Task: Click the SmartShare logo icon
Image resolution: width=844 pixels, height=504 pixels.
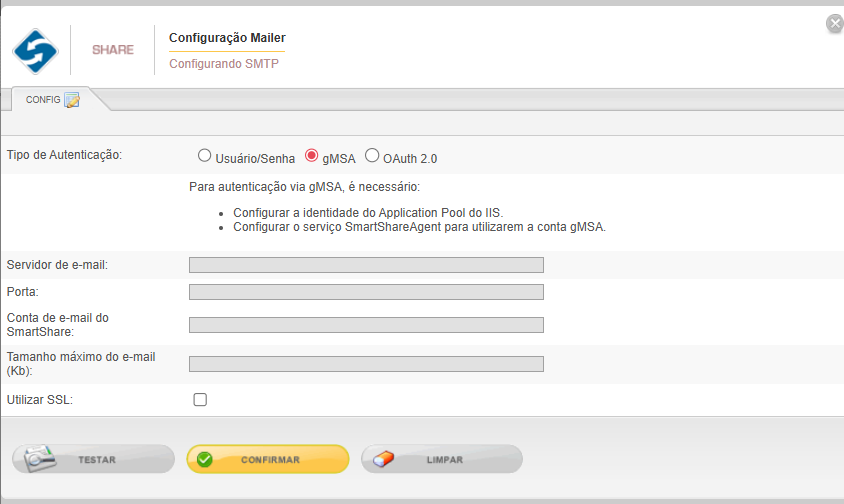Action: click(x=36, y=50)
